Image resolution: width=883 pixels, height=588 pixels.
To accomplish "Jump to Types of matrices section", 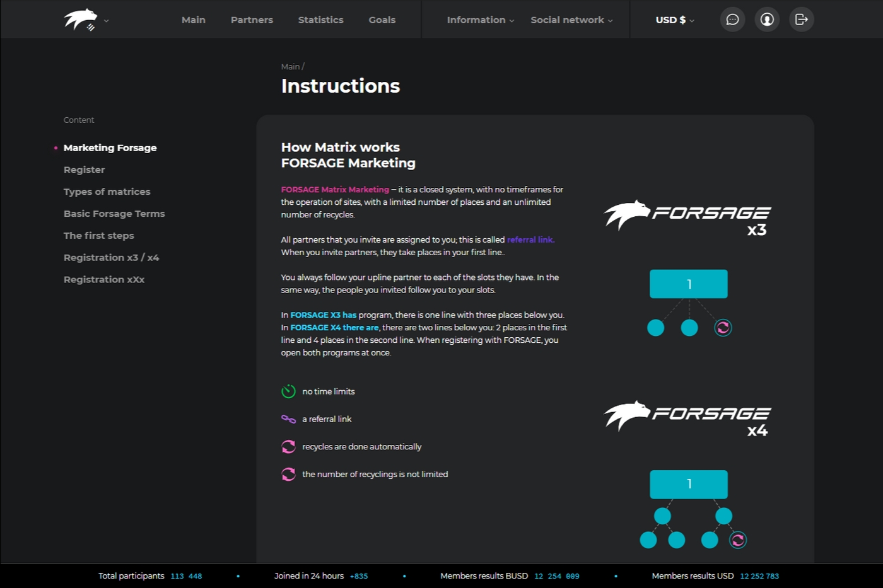I will click(107, 192).
